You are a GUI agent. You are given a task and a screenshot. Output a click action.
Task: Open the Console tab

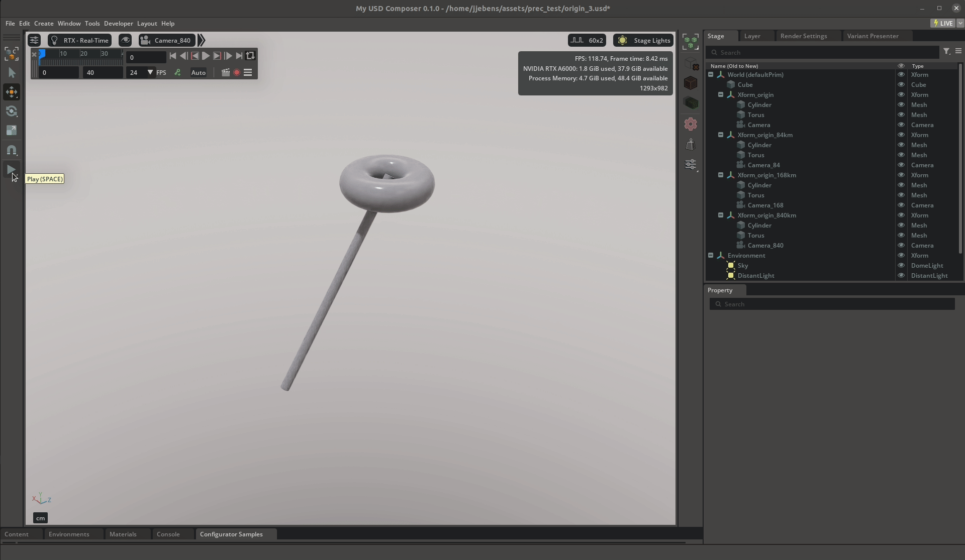coord(168,534)
